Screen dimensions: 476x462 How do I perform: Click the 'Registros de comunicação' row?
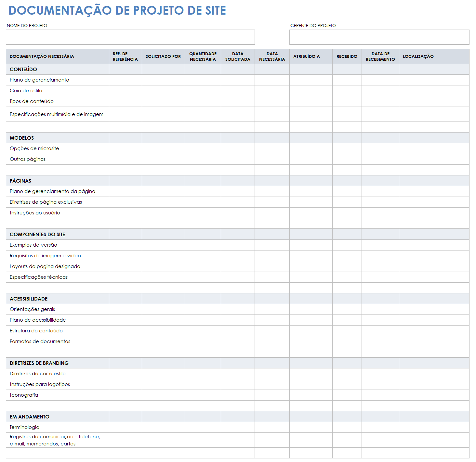[238, 440]
